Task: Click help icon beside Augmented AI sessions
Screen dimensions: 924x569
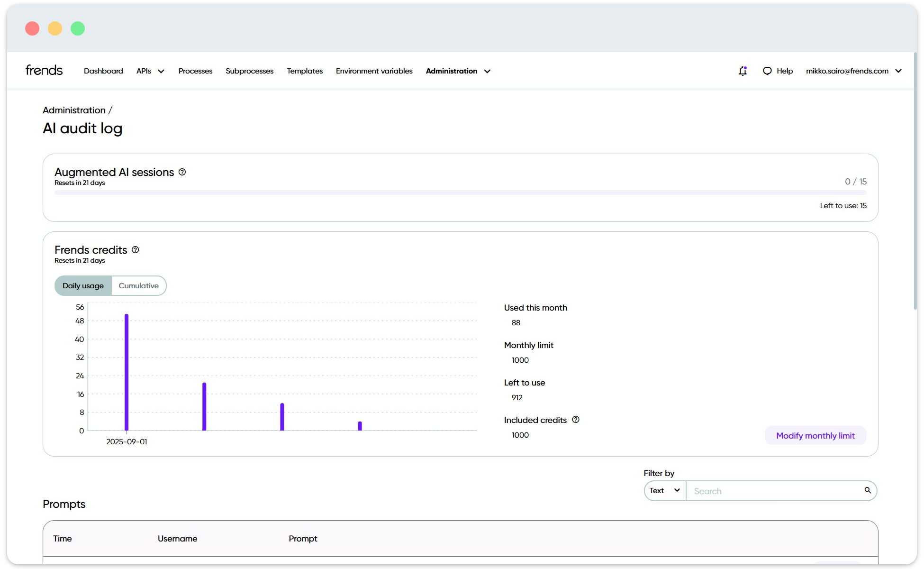Action: (182, 172)
